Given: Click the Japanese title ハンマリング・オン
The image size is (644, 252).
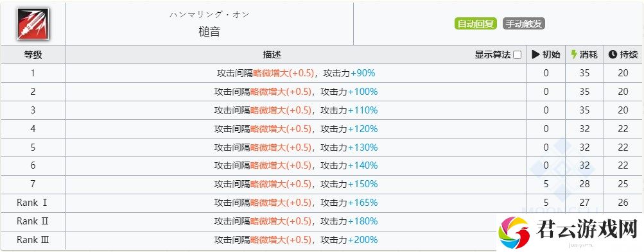Looking at the screenshot, I should 209,15.
